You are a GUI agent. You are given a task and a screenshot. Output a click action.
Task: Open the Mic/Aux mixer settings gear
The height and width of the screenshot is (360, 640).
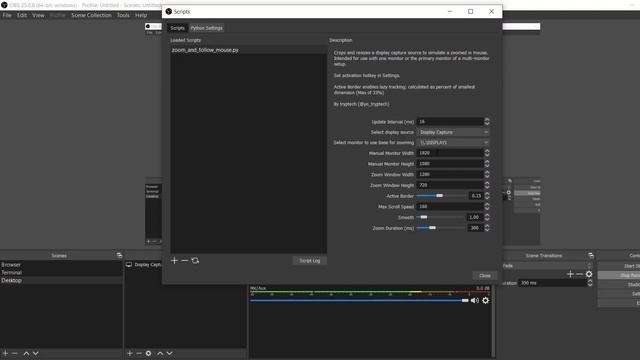485,300
